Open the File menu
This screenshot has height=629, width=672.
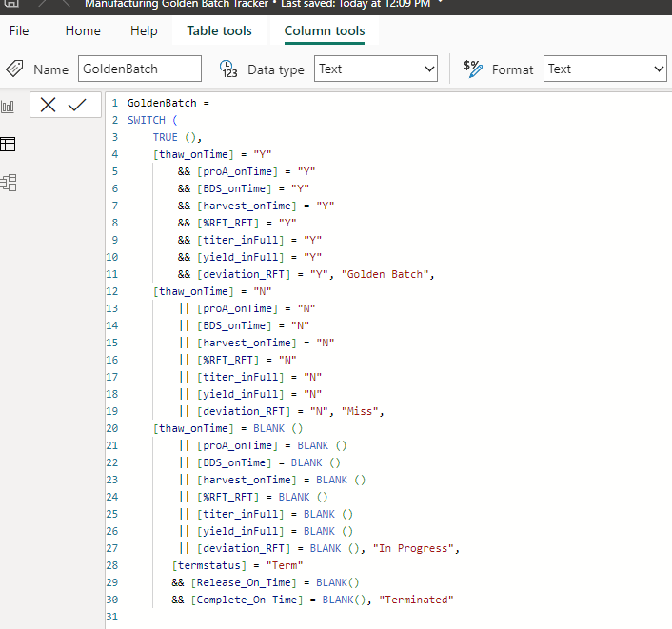point(19,30)
